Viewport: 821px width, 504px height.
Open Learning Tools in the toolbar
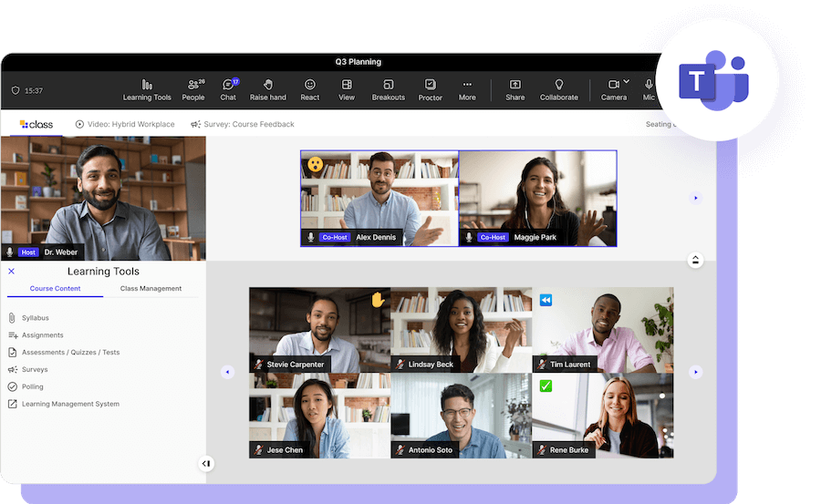(x=147, y=89)
